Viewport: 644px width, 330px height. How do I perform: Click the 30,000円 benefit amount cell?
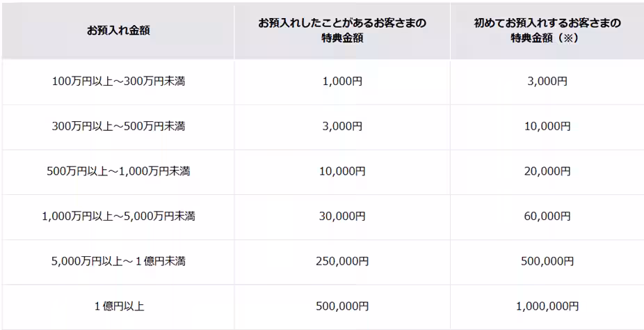coord(342,217)
